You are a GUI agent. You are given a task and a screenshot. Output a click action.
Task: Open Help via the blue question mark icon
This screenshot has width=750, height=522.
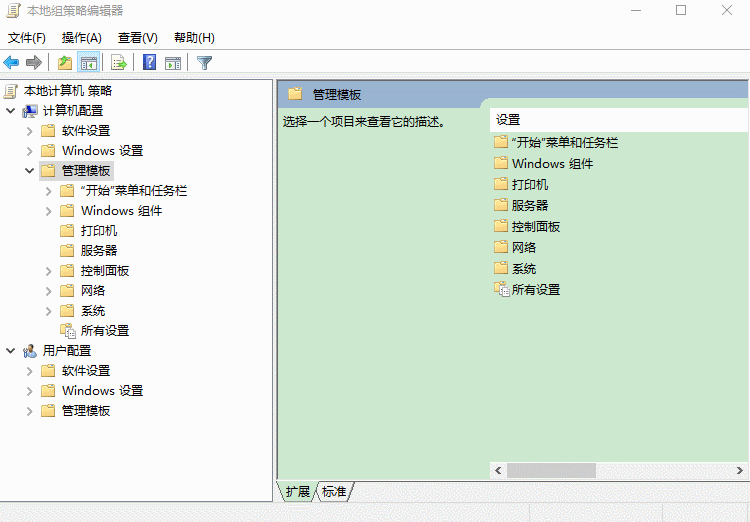[x=149, y=62]
